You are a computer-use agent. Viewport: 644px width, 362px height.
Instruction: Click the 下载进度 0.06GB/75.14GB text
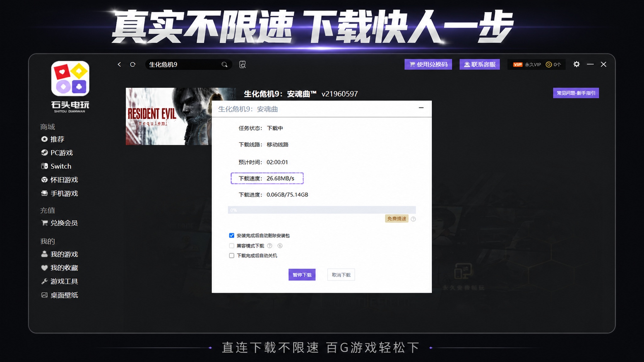(273, 195)
